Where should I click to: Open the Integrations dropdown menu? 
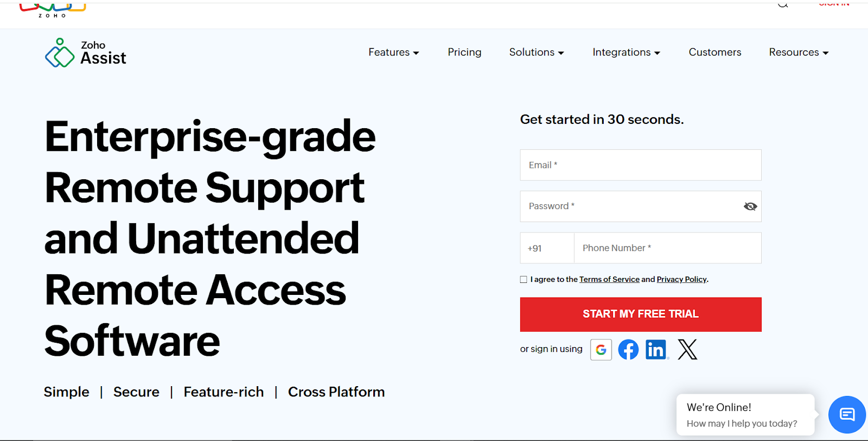coord(626,53)
